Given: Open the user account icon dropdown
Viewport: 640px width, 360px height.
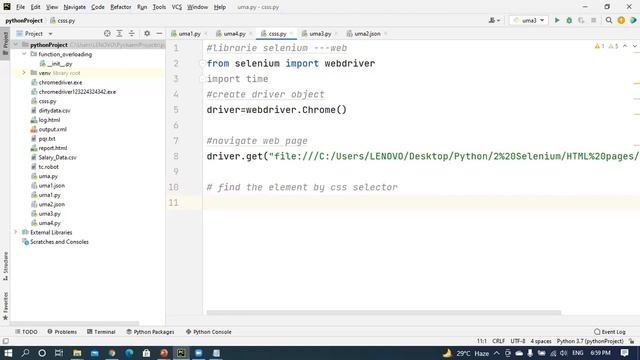Looking at the screenshot, I should tap(494, 20).
